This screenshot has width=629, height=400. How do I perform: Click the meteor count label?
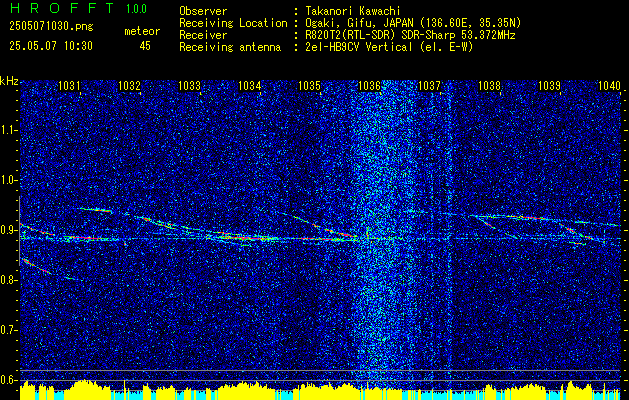tap(142, 31)
